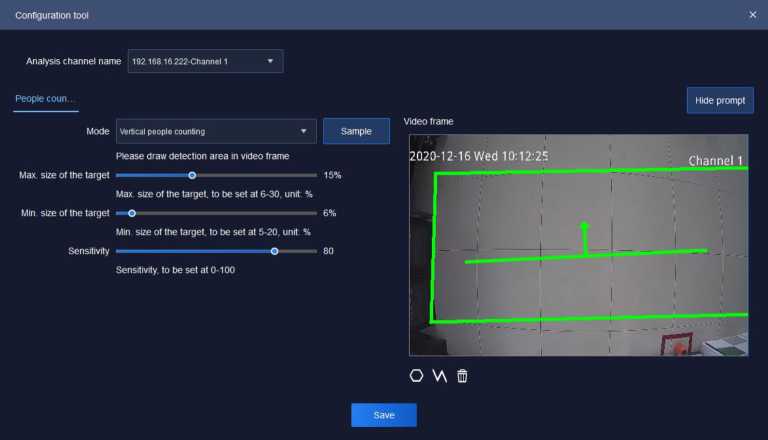Click the Max. size of the target slider handle
This screenshot has width=768, height=440.
pos(192,175)
